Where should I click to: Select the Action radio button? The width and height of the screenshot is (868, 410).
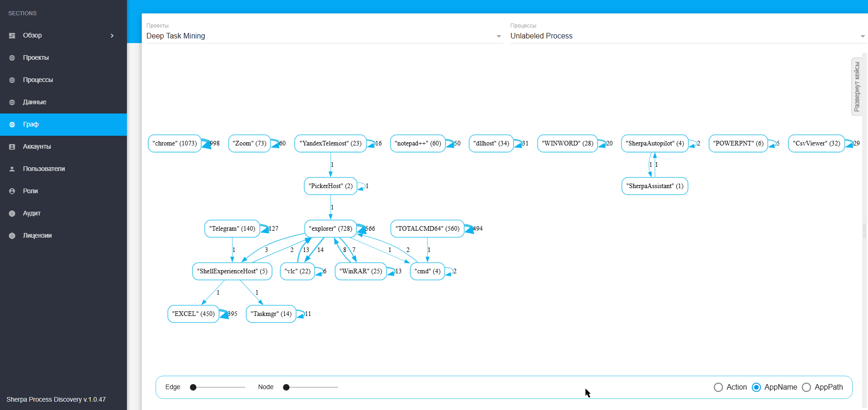[x=718, y=387]
